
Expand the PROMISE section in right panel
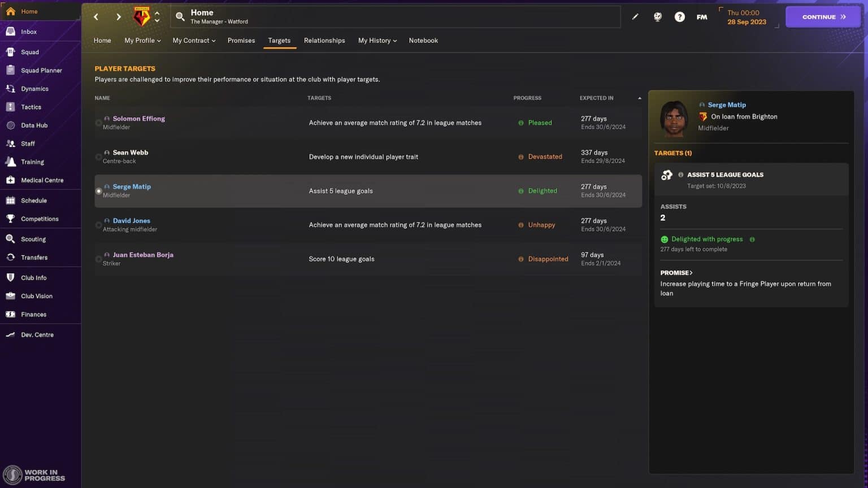(x=676, y=272)
